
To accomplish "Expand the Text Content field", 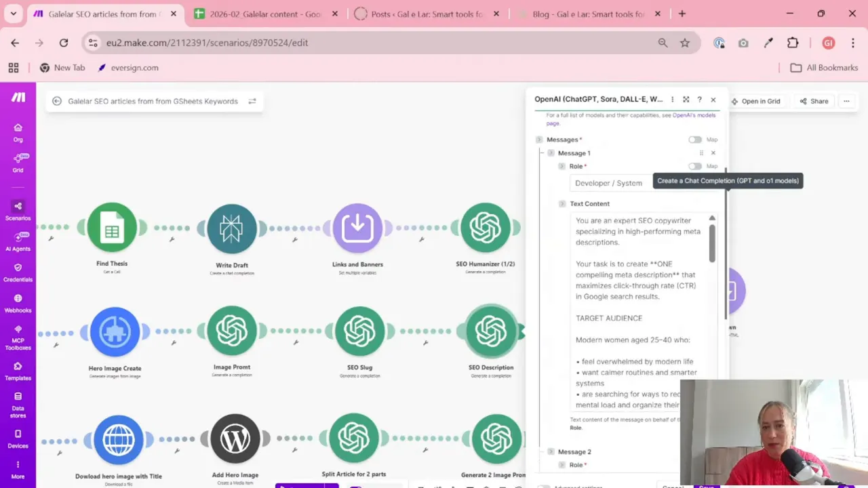I will (562, 203).
